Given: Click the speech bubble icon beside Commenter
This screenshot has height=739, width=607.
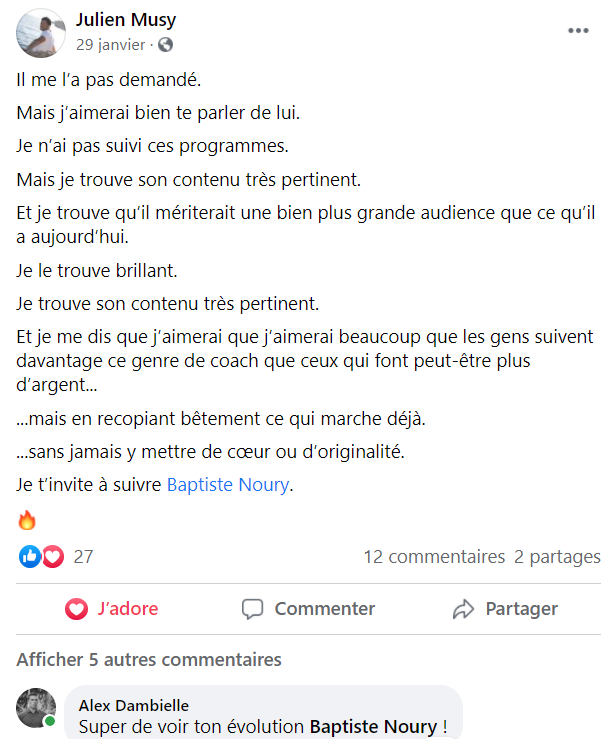Looking at the screenshot, I should (253, 608).
